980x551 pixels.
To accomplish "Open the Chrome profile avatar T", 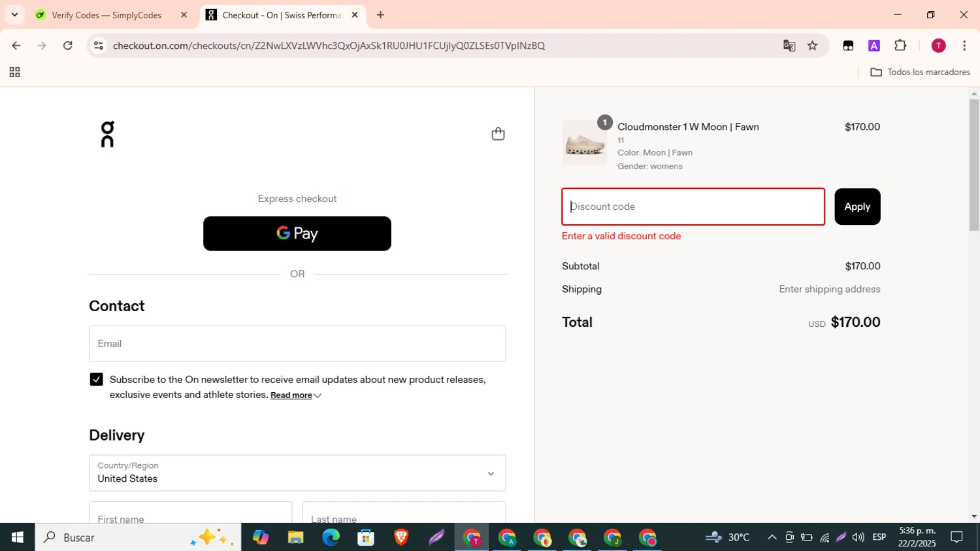I will click(938, 46).
